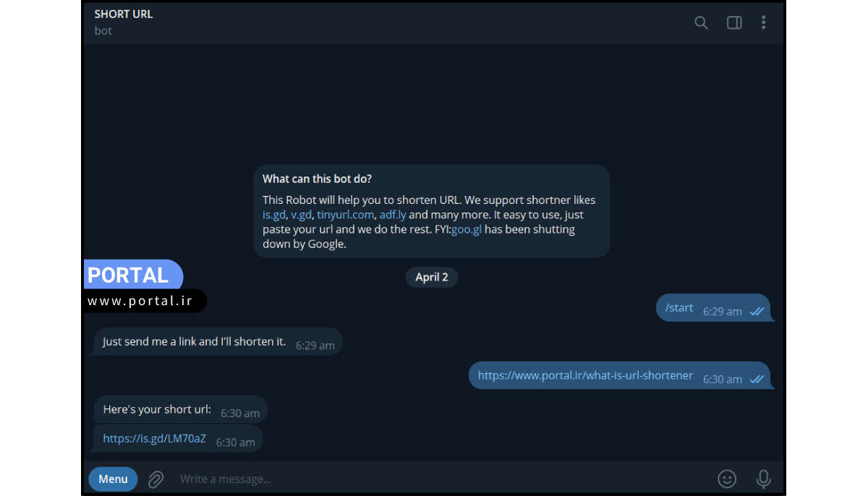This screenshot has height=496, width=868.
Task: Open the is.gd link in bot description
Action: pos(273,215)
